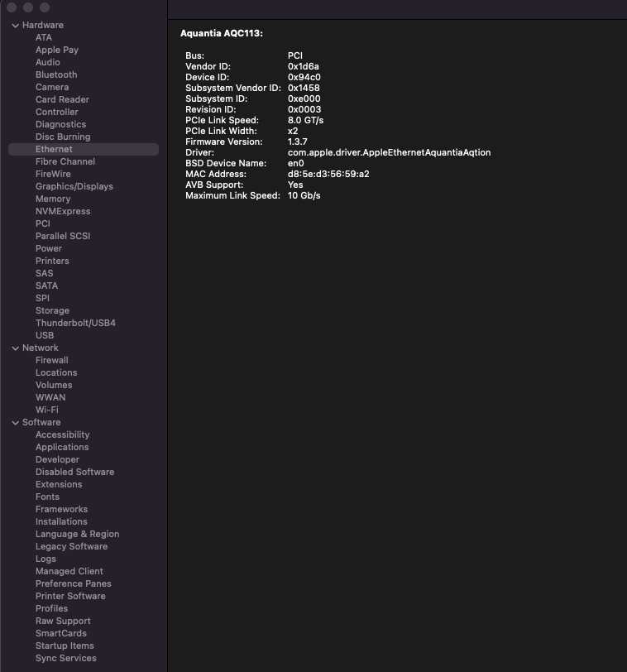The image size is (627, 672).
Task: Select Camera in the sidebar
Action: [52, 88]
